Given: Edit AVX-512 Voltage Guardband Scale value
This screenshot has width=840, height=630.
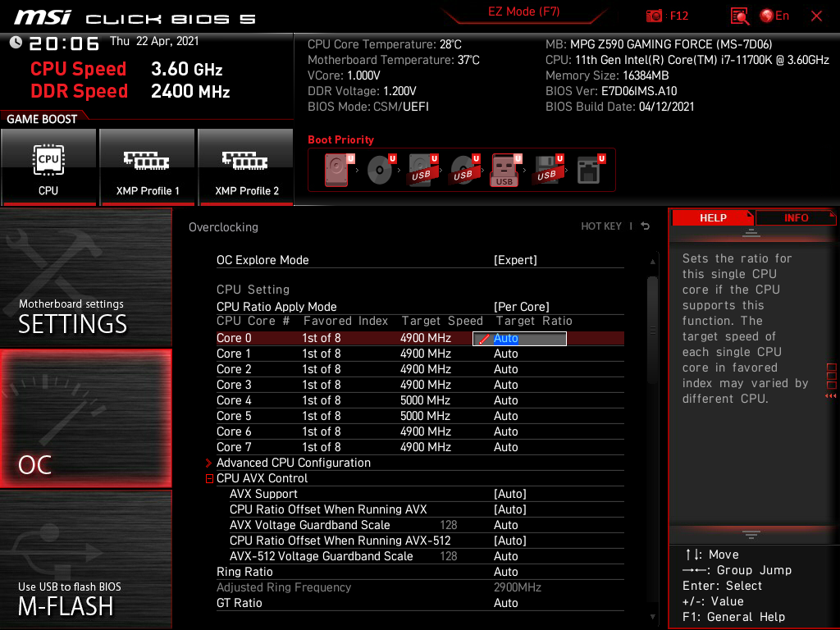Looking at the screenshot, I should point(505,555).
